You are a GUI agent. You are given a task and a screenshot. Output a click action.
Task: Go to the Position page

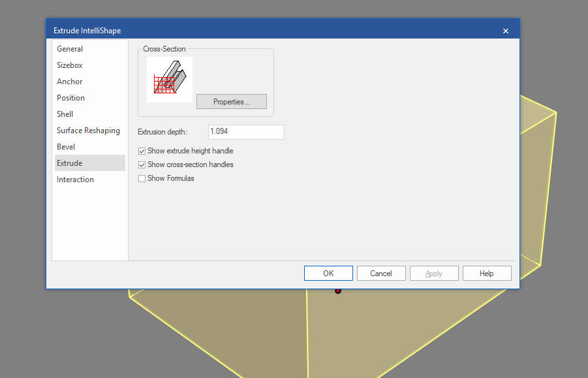click(x=89, y=98)
